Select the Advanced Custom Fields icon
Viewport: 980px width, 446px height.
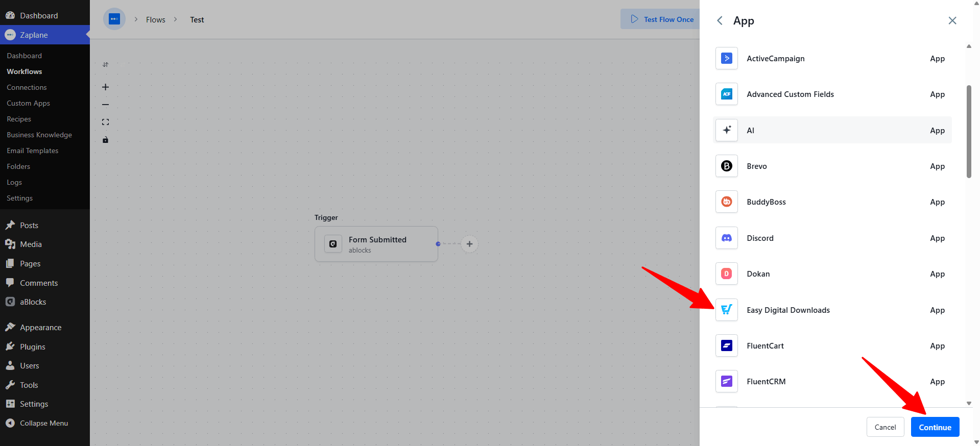[x=727, y=94]
